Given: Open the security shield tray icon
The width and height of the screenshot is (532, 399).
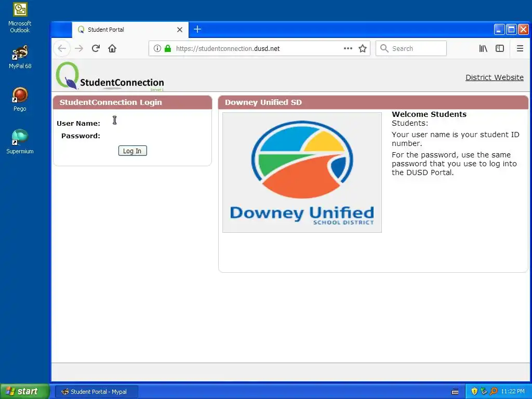Looking at the screenshot, I should coord(474,391).
